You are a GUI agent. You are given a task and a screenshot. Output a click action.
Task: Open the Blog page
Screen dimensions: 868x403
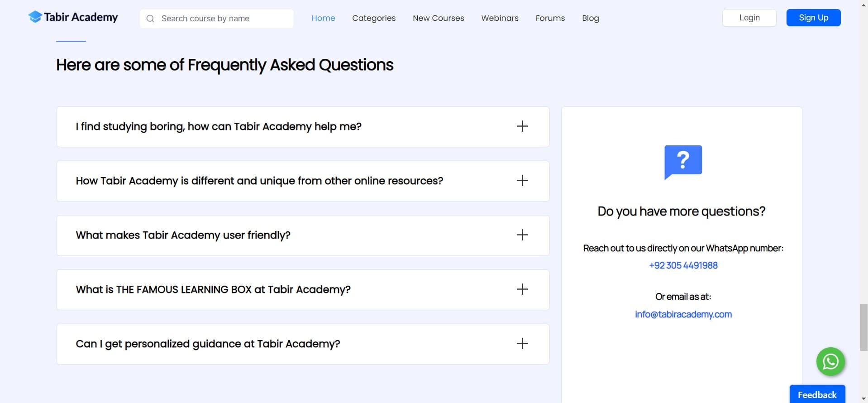coord(590,18)
